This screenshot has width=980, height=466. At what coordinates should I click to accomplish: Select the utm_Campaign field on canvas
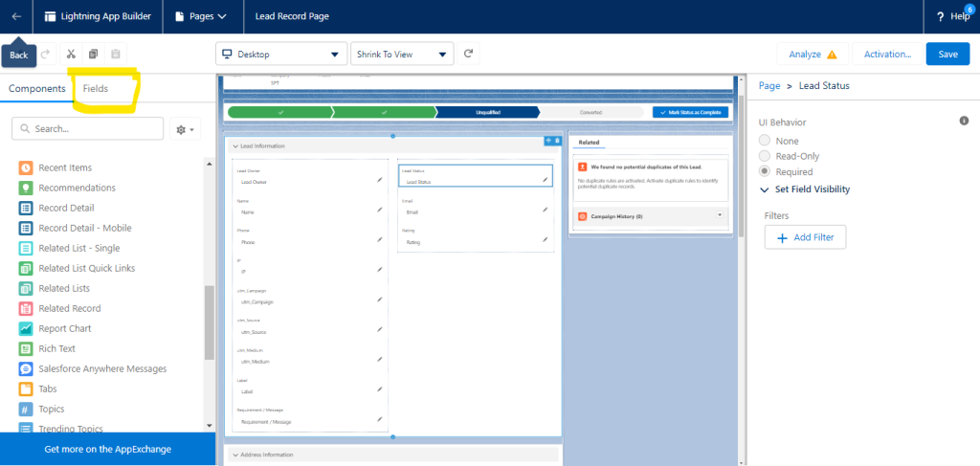point(311,297)
